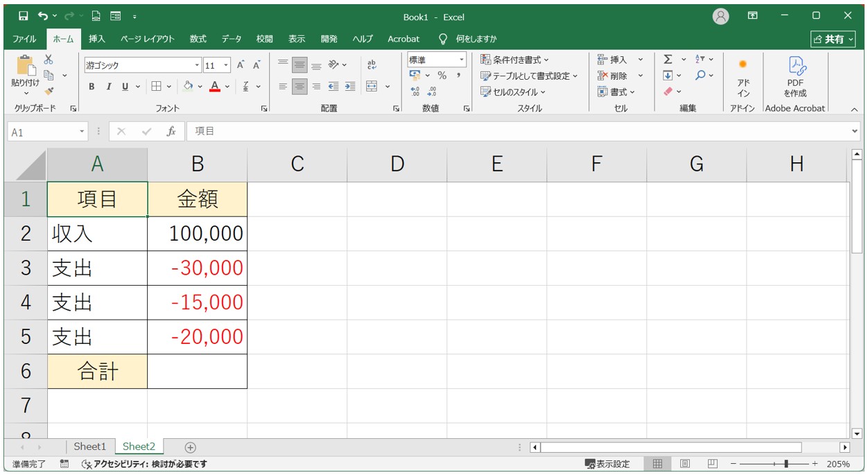Adjust the zoom slider handle
868x475 pixels.
tap(785, 464)
